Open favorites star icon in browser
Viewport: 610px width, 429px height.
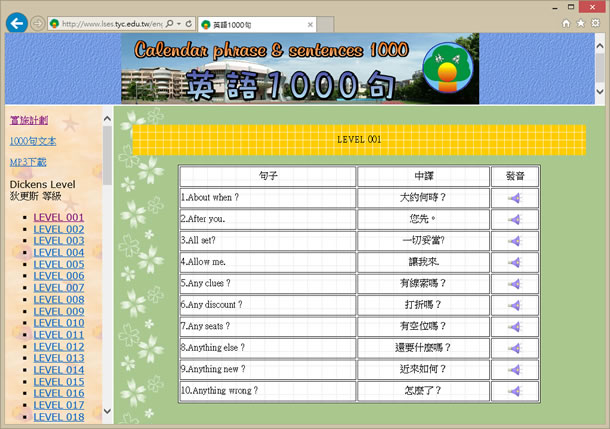[x=580, y=23]
